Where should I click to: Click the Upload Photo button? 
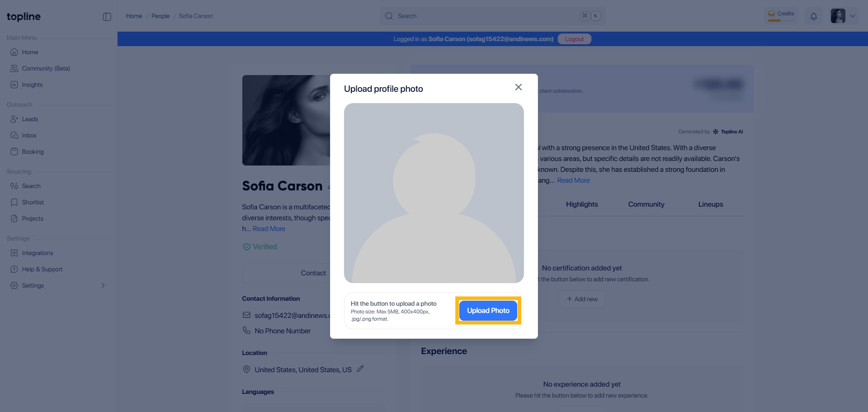488,311
